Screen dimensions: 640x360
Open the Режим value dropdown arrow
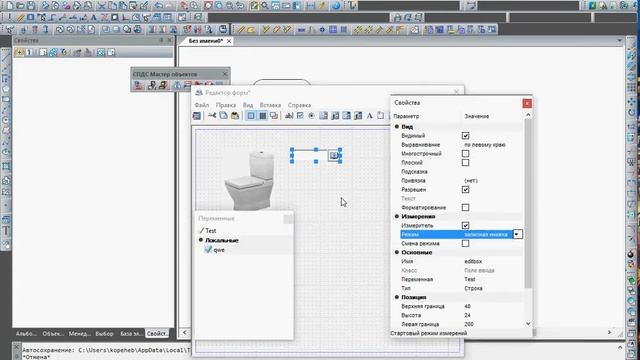coord(517,234)
